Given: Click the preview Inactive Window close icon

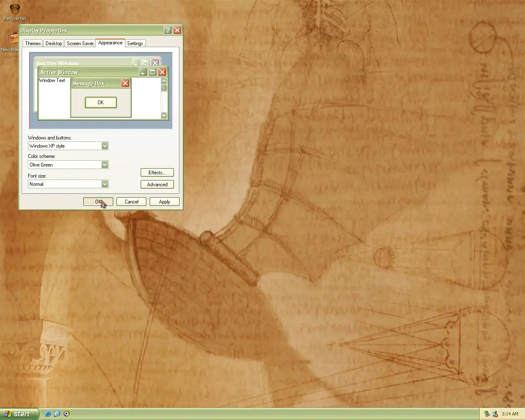Looking at the screenshot, I should coord(155,63).
